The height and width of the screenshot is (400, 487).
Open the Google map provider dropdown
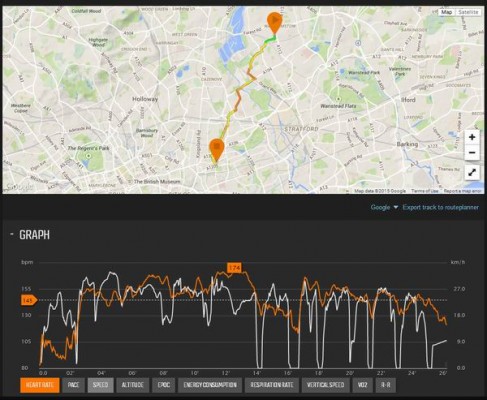coord(384,207)
